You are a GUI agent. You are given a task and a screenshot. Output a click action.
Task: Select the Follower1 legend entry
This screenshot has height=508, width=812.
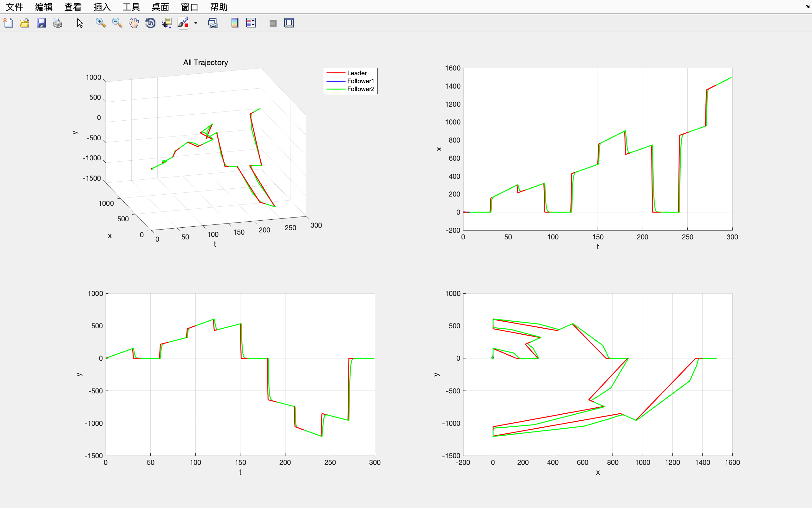pyautogui.click(x=361, y=81)
